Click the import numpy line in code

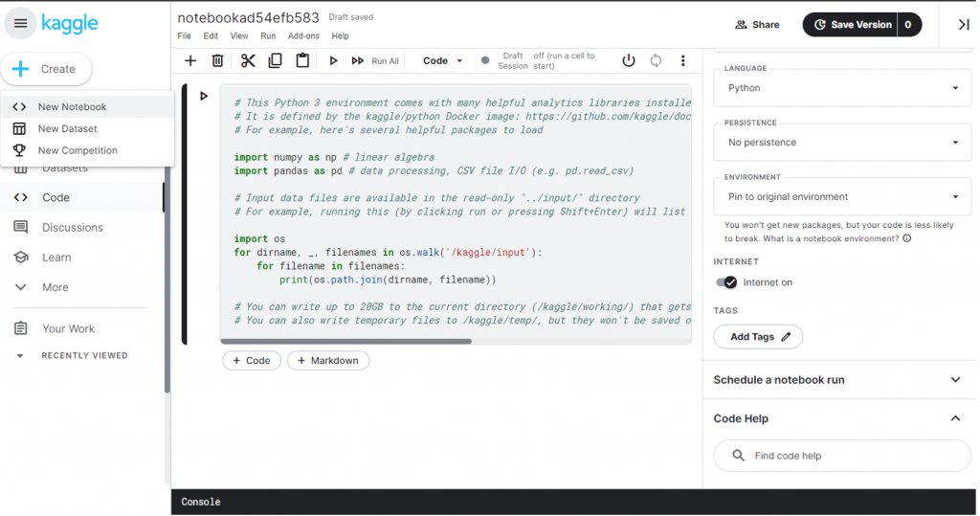[334, 157]
